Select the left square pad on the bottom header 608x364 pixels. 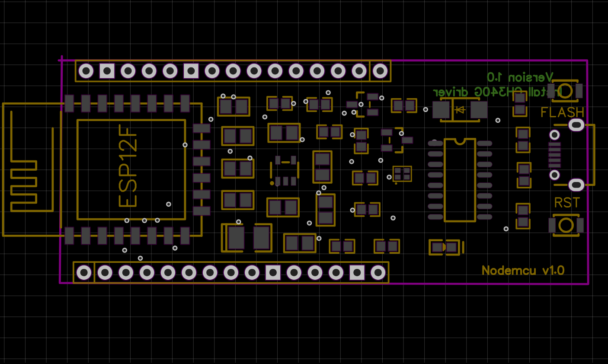(273, 273)
